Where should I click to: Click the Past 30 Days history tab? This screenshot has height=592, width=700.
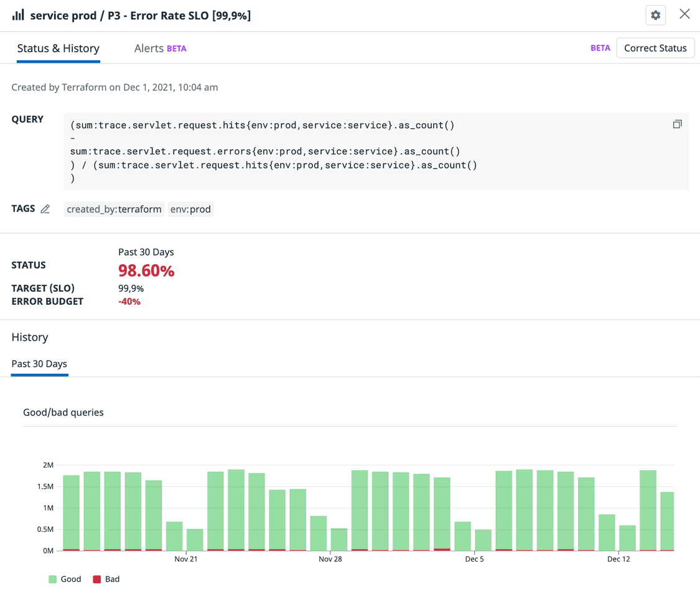[39, 364]
